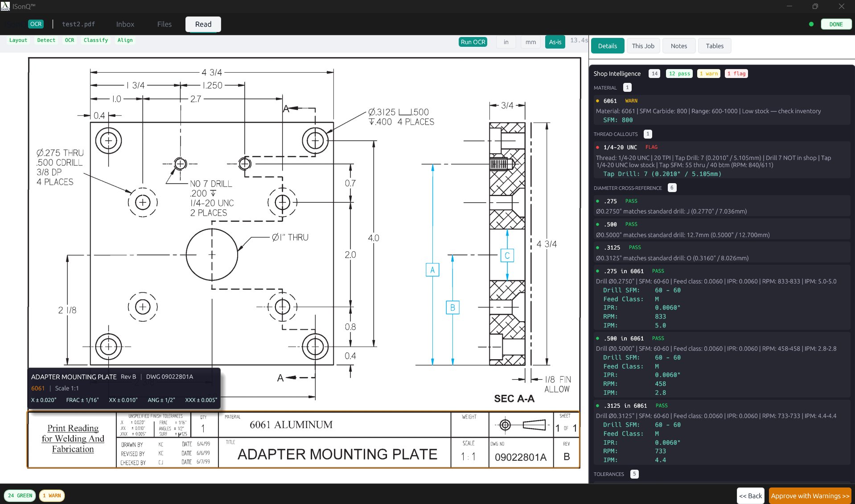Click the ISonQ app logo icon
Viewport: 855px width, 504px height.
tap(5, 6)
